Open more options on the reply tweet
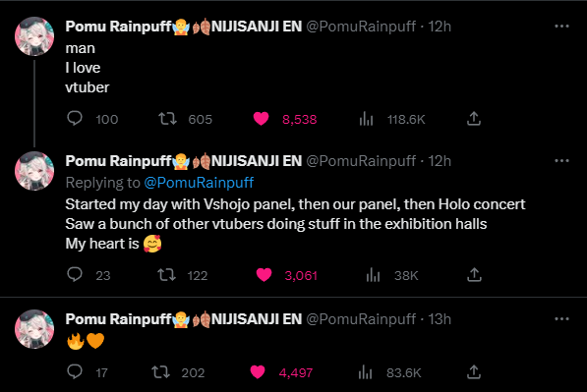 pos(561,161)
